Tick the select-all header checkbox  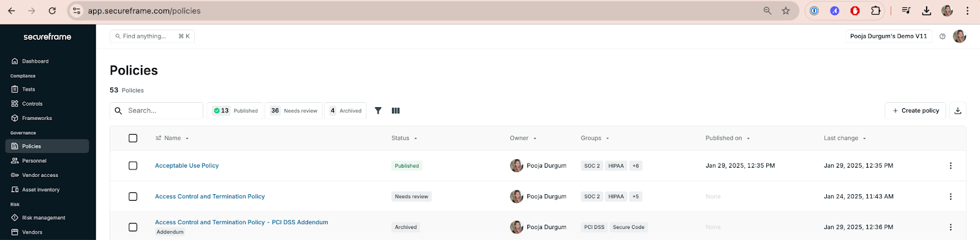pyautogui.click(x=133, y=138)
